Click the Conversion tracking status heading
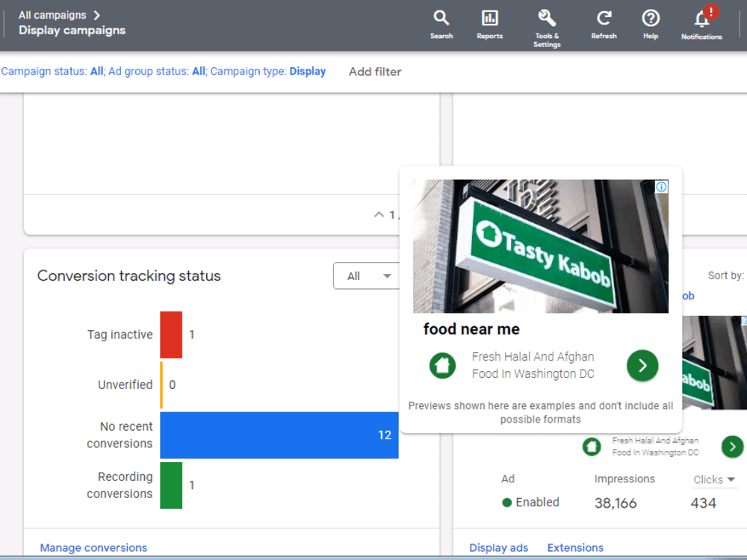Image resolution: width=747 pixels, height=560 pixels. (x=128, y=276)
